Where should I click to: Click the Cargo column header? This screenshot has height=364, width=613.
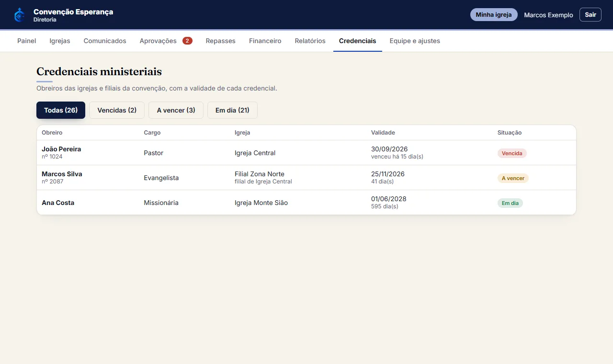point(152,133)
